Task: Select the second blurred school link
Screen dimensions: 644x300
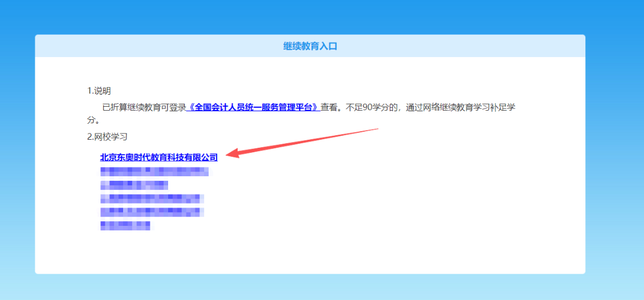Action: click(134, 185)
